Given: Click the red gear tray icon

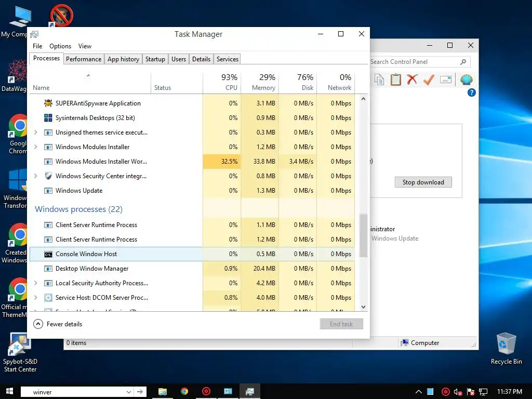Looking at the screenshot, I should pyautogui.click(x=445, y=392).
